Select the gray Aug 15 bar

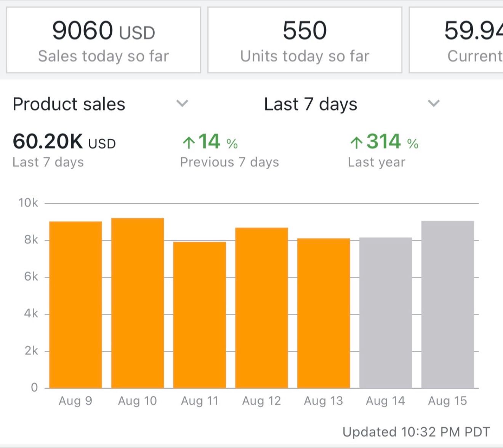tap(448, 305)
